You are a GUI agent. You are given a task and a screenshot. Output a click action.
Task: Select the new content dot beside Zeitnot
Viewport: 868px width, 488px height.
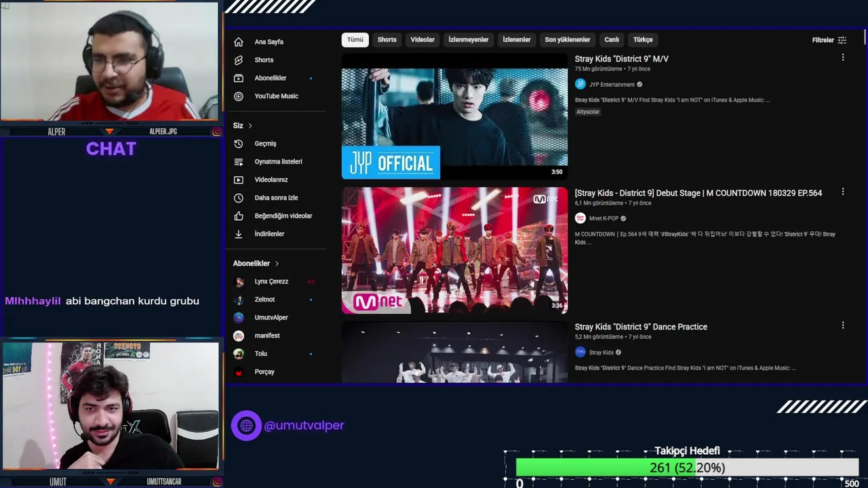tap(311, 300)
